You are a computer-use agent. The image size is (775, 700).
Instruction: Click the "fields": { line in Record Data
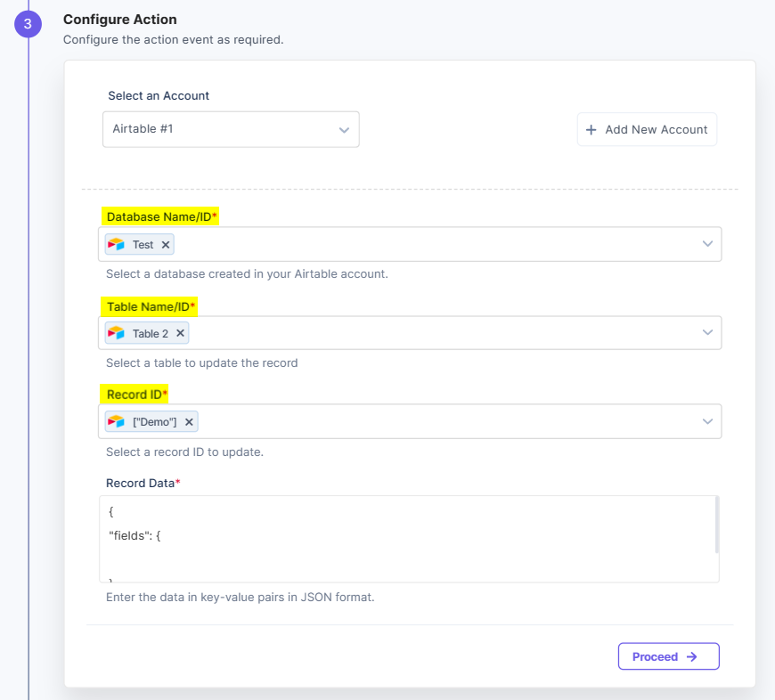pyautogui.click(x=135, y=536)
